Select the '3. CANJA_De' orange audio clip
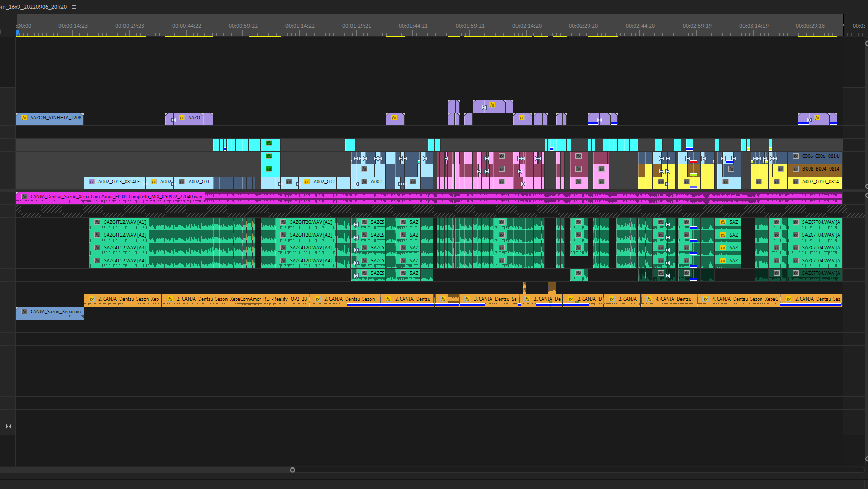 541,301
